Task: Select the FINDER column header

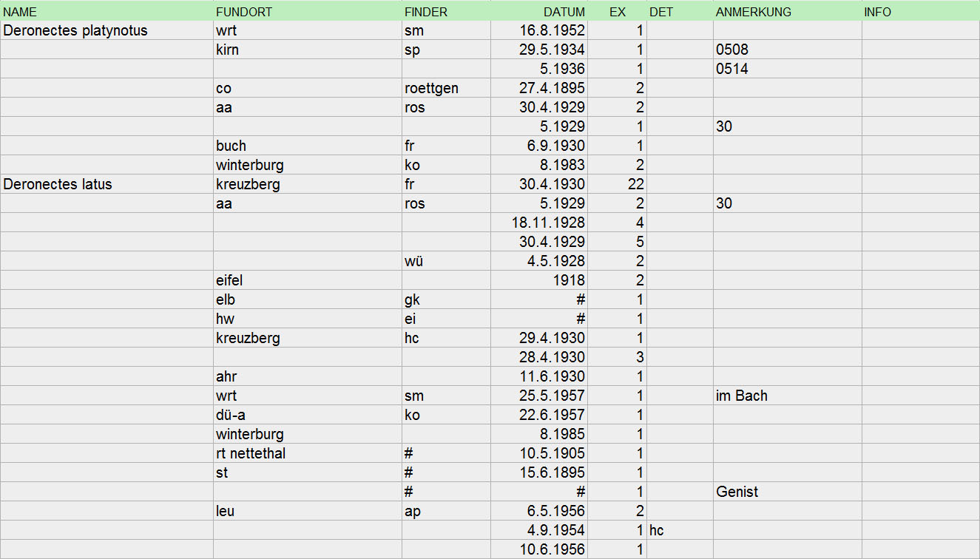Action: point(426,12)
